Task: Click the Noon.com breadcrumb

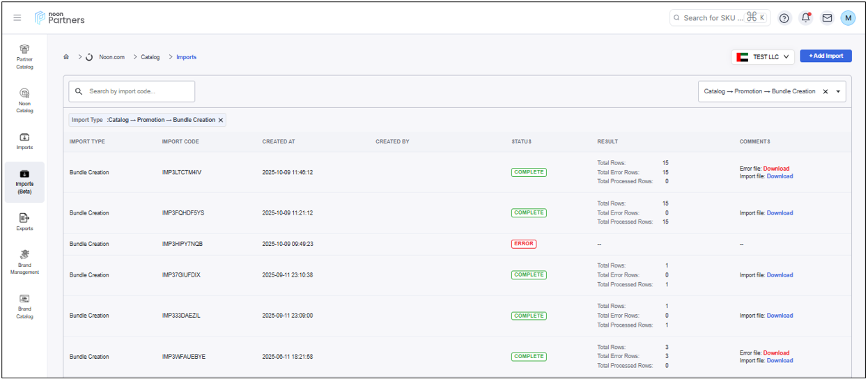Action: pyautogui.click(x=111, y=57)
